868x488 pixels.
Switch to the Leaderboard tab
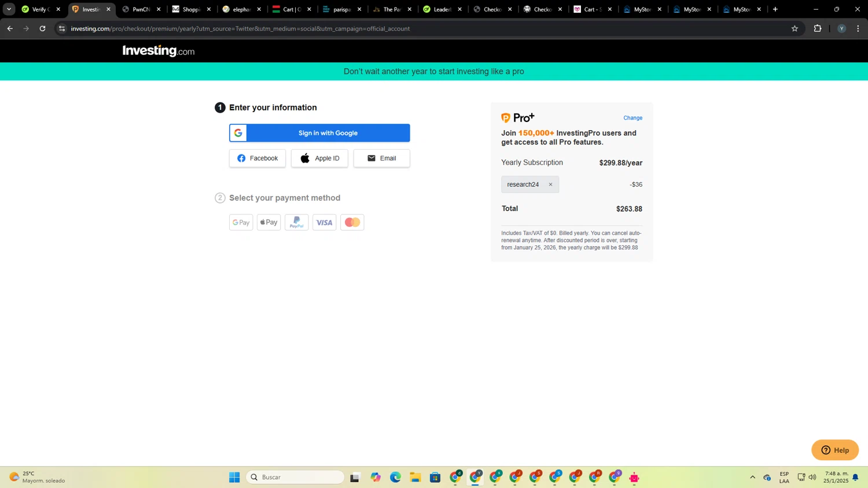point(443,9)
